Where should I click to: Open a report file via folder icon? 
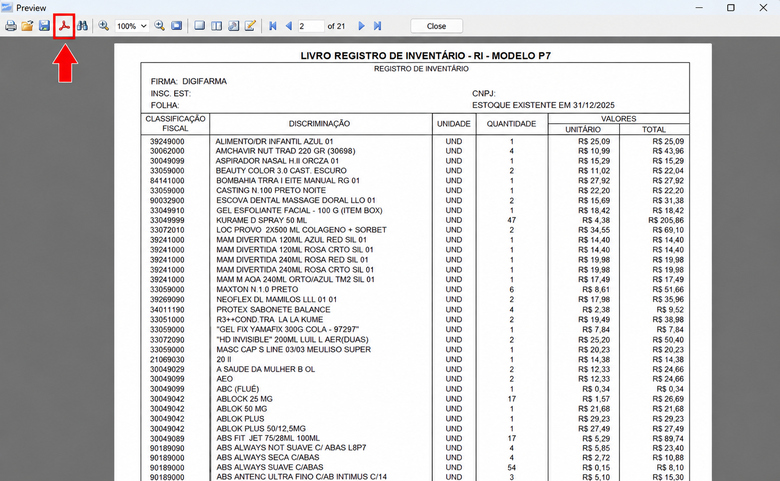point(27,26)
